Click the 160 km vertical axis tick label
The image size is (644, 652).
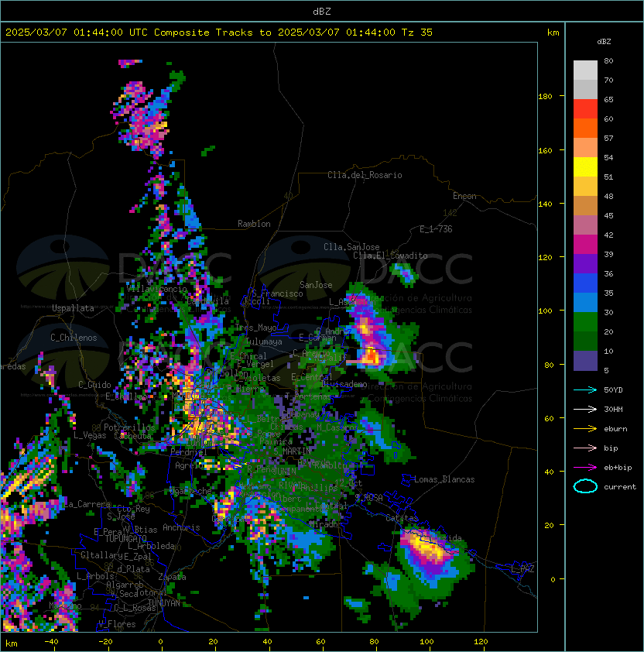point(545,150)
